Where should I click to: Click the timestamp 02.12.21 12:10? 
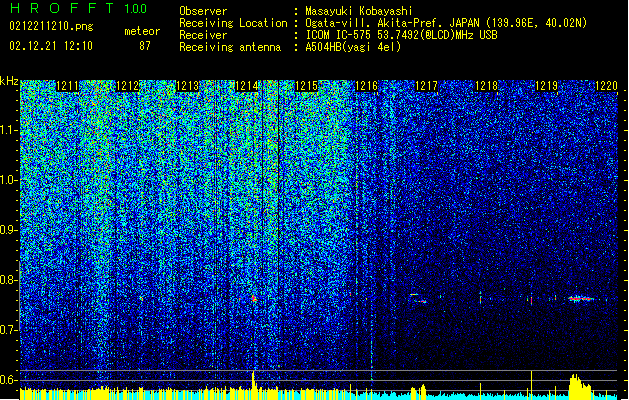[51, 46]
